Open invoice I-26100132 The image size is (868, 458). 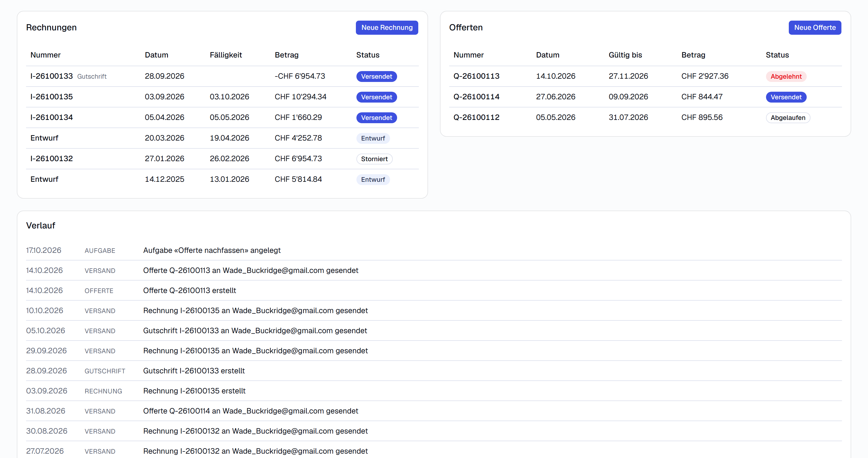click(222, 158)
